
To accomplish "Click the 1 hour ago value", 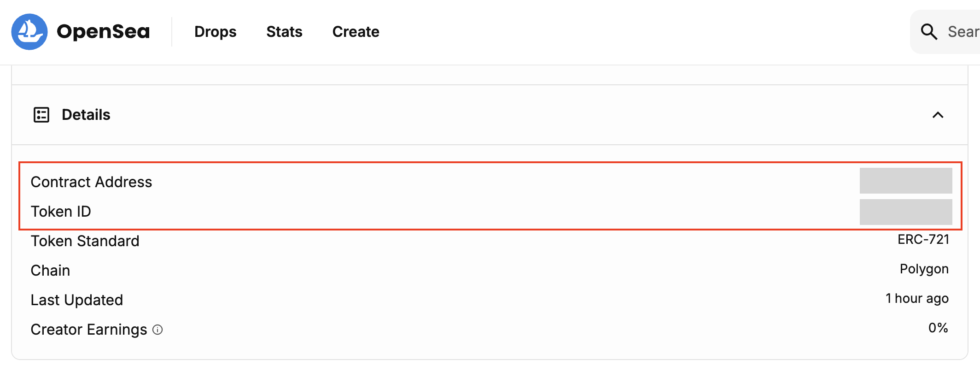I will coord(917,299).
